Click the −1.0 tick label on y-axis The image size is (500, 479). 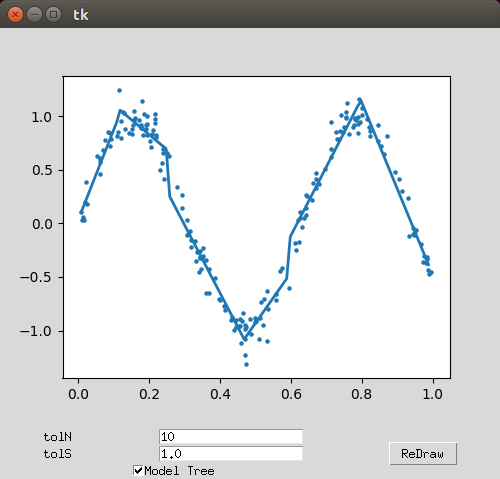pyautogui.click(x=36, y=331)
